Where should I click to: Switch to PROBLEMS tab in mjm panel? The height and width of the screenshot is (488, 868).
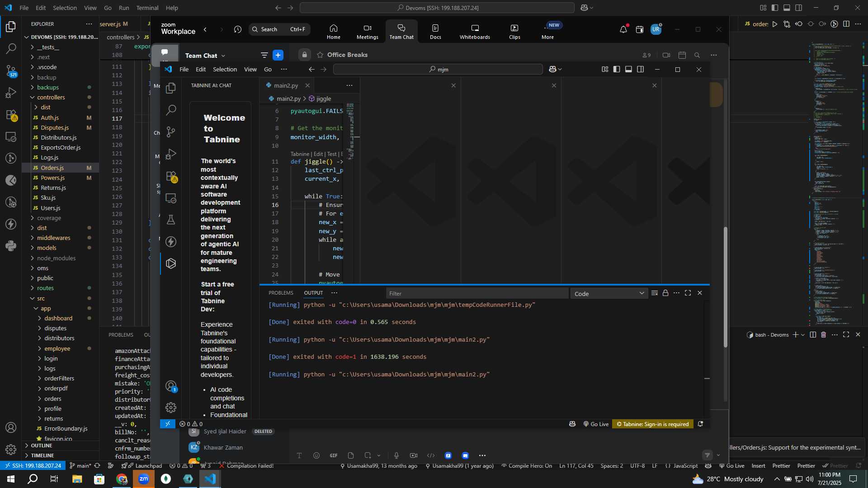click(281, 293)
